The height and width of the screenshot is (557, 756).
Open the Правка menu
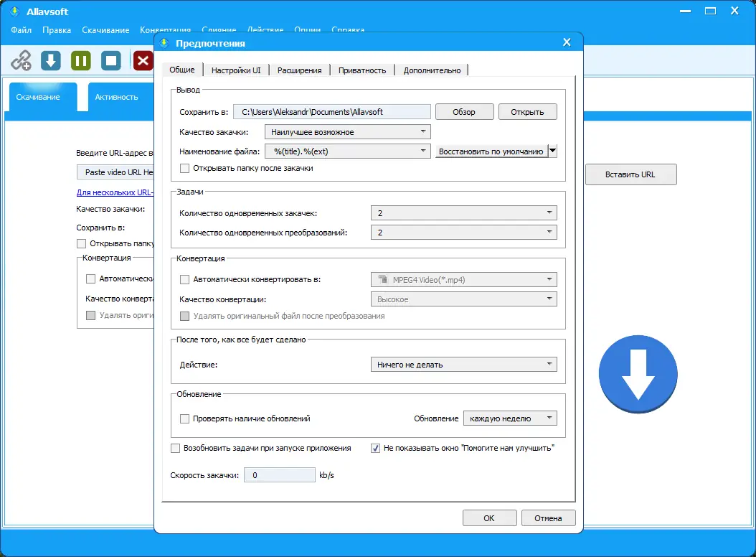[x=57, y=30]
